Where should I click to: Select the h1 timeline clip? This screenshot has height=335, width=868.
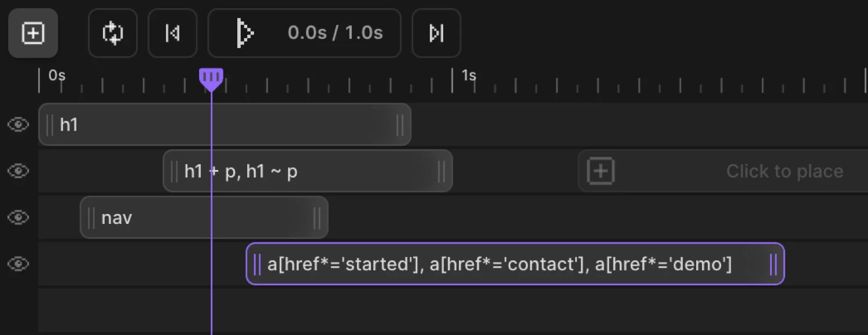coord(226,124)
